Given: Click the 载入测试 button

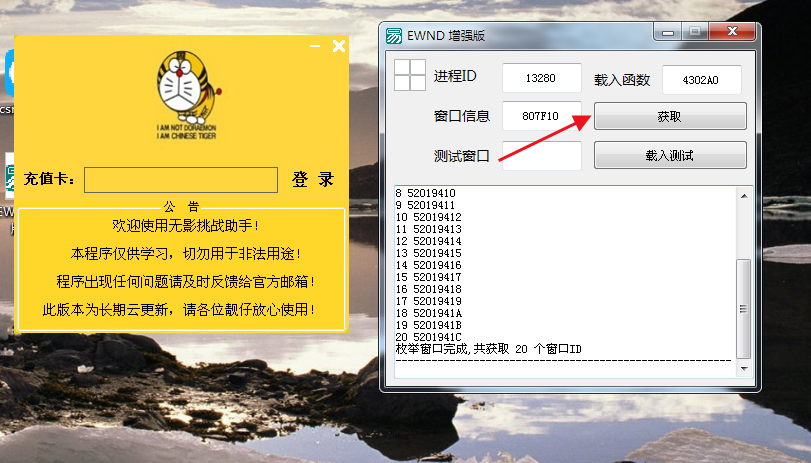Looking at the screenshot, I should [x=670, y=155].
